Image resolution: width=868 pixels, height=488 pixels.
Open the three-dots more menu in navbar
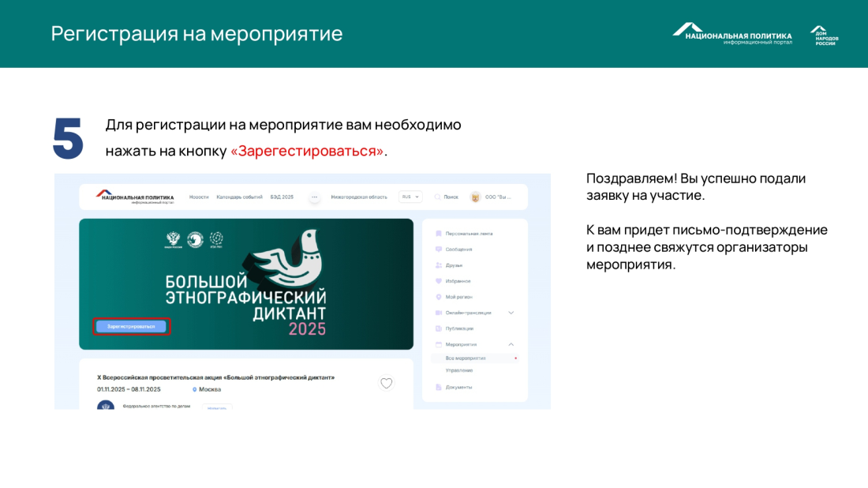314,197
